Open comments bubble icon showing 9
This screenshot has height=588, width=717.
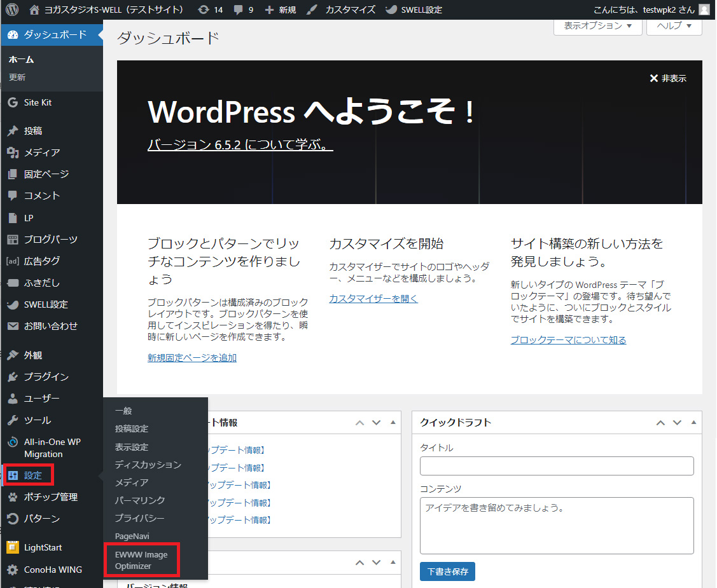pos(238,10)
